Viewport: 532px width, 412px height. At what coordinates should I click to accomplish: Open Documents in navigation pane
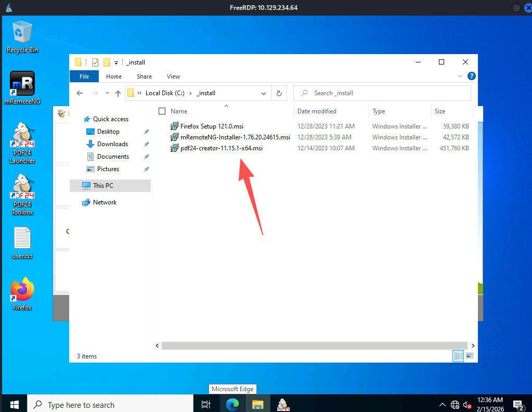click(113, 157)
